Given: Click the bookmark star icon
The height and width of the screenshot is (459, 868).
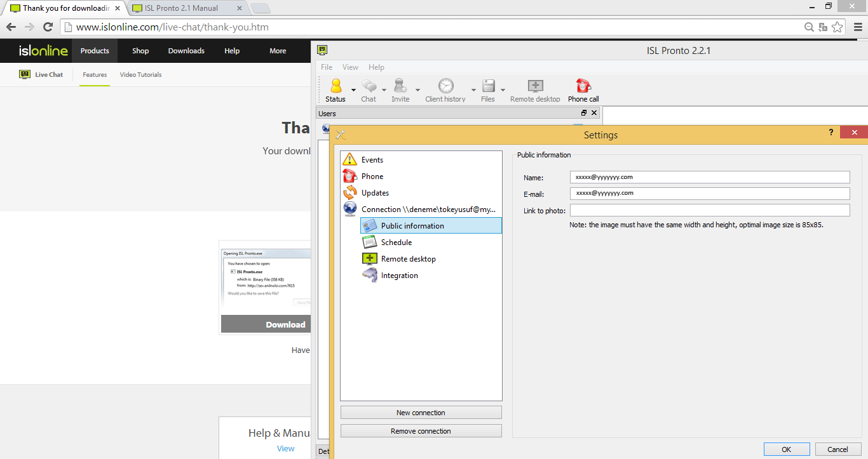Looking at the screenshot, I should [837, 27].
